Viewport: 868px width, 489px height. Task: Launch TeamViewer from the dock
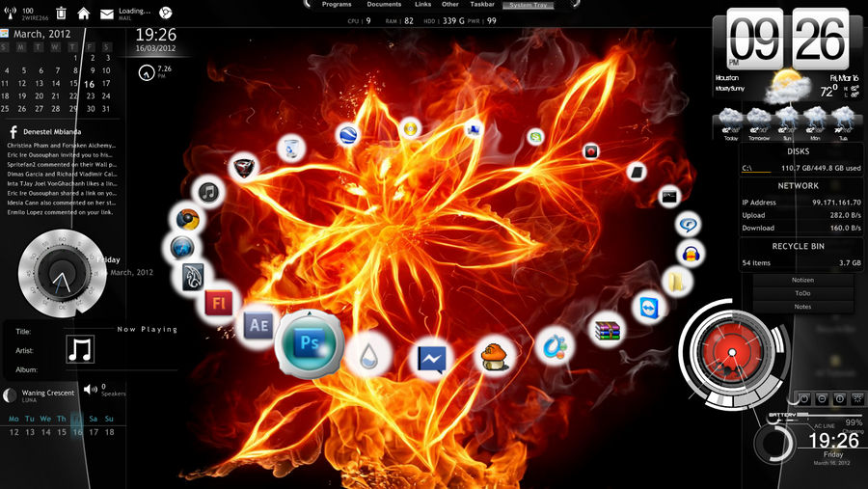pos(648,308)
